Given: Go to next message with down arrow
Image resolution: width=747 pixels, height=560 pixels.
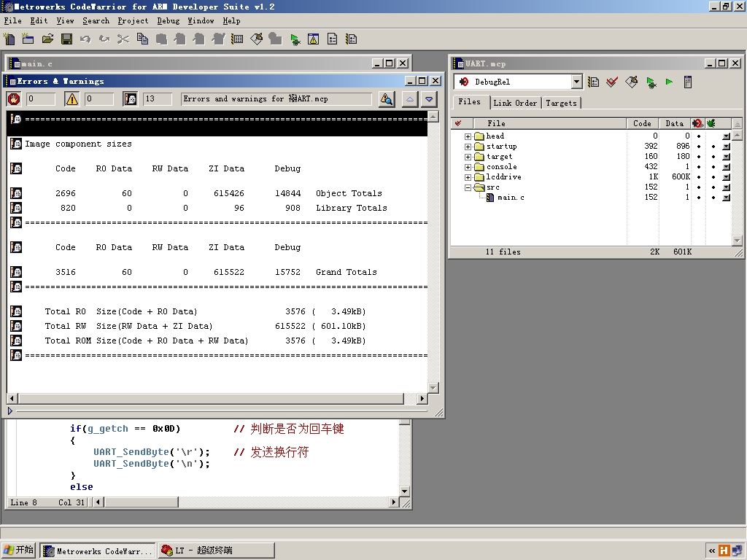Looking at the screenshot, I should point(429,99).
